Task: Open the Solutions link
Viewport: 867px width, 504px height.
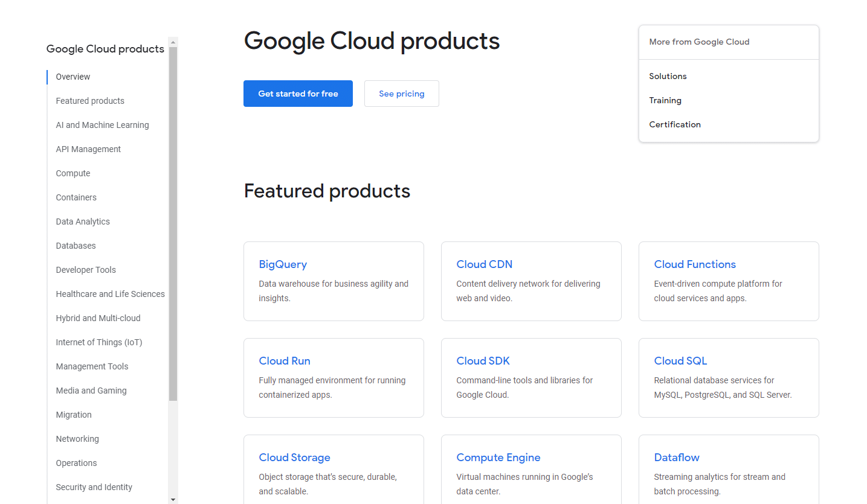Action: pos(668,76)
